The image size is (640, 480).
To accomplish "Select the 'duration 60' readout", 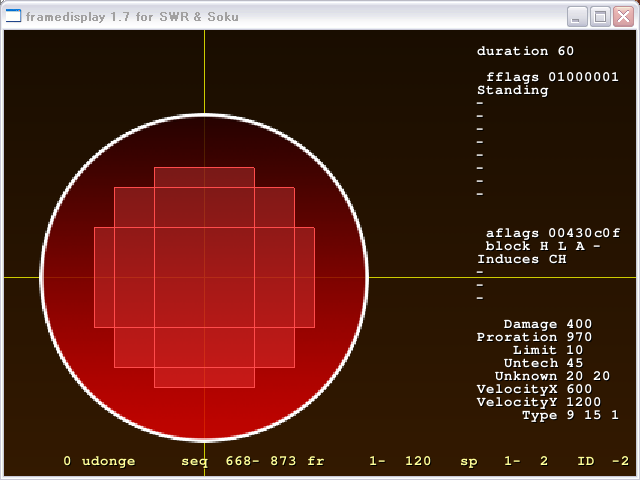I will point(525,51).
